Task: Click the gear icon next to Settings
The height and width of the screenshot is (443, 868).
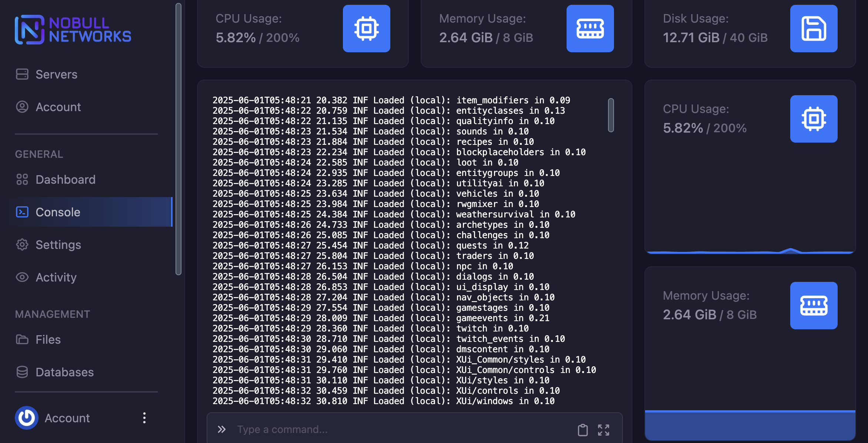Action: pos(22,244)
